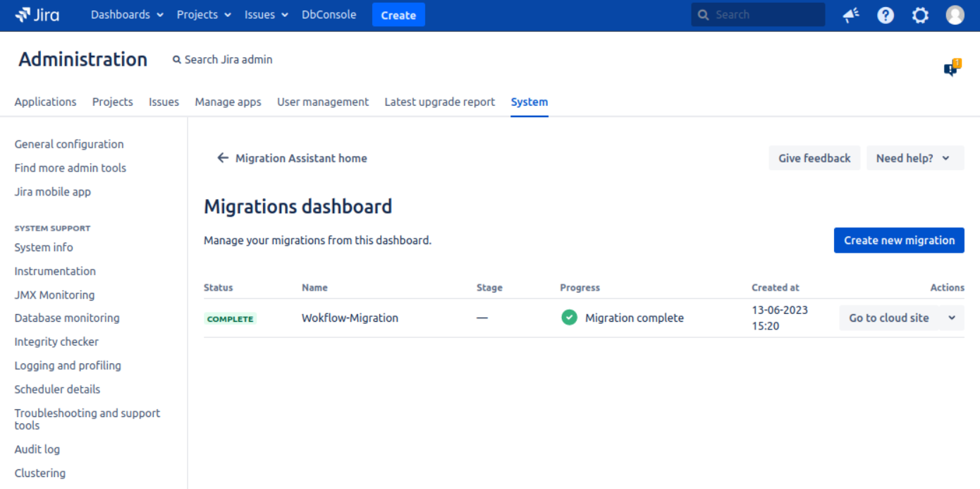The width and height of the screenshot is (980, 489).
Task: Click the Go to cloud site button
Action: coord(888,318)
